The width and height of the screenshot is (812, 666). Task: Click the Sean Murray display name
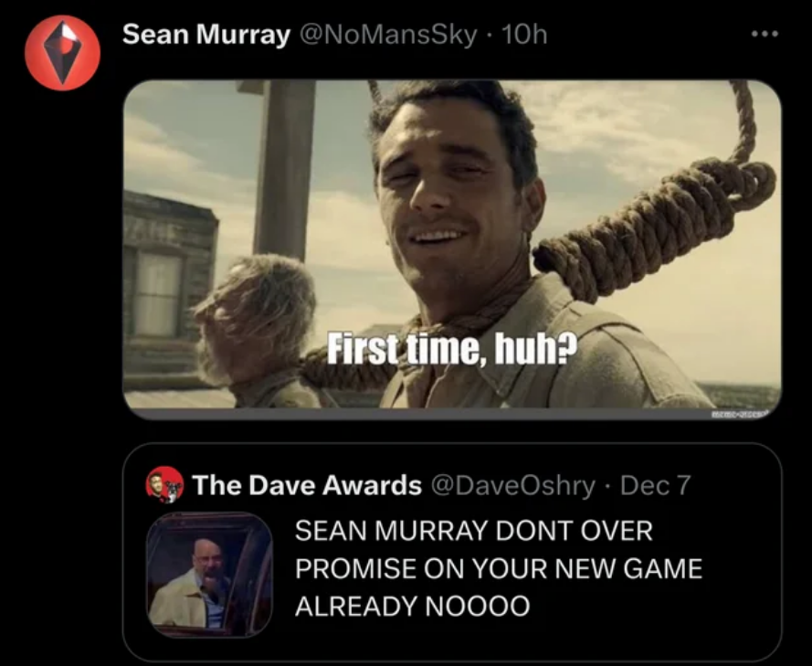(206, 35)
